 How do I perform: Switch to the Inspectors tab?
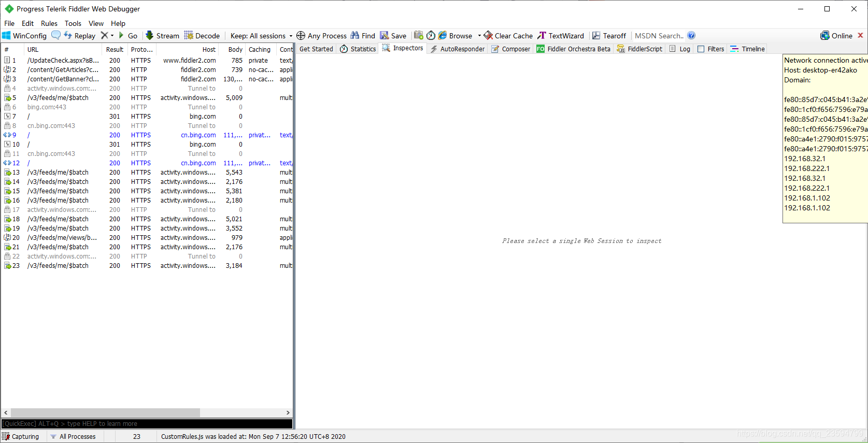403,48
